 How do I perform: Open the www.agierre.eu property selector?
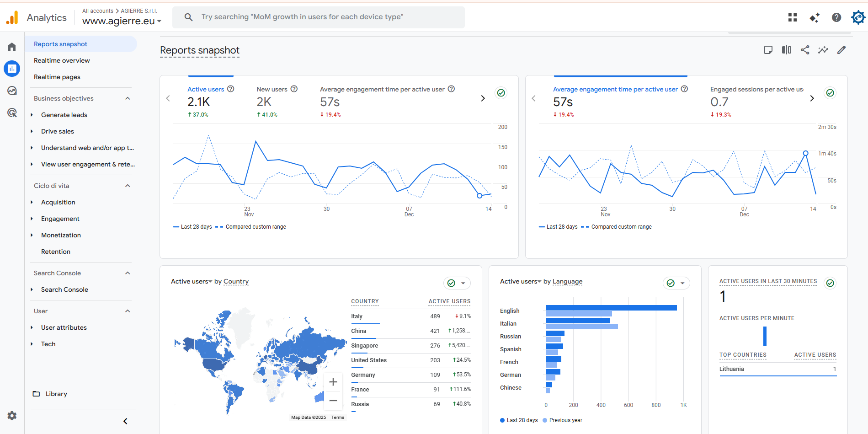click(x=122, y=21)
